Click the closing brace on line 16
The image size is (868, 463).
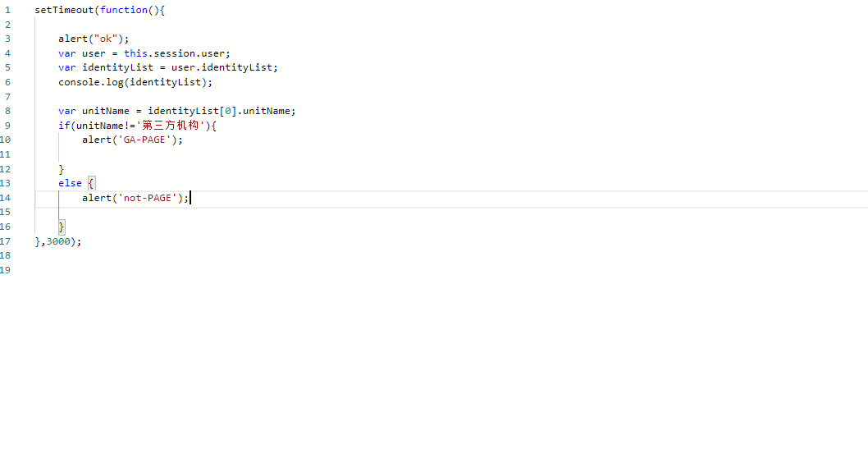point(62,227)
